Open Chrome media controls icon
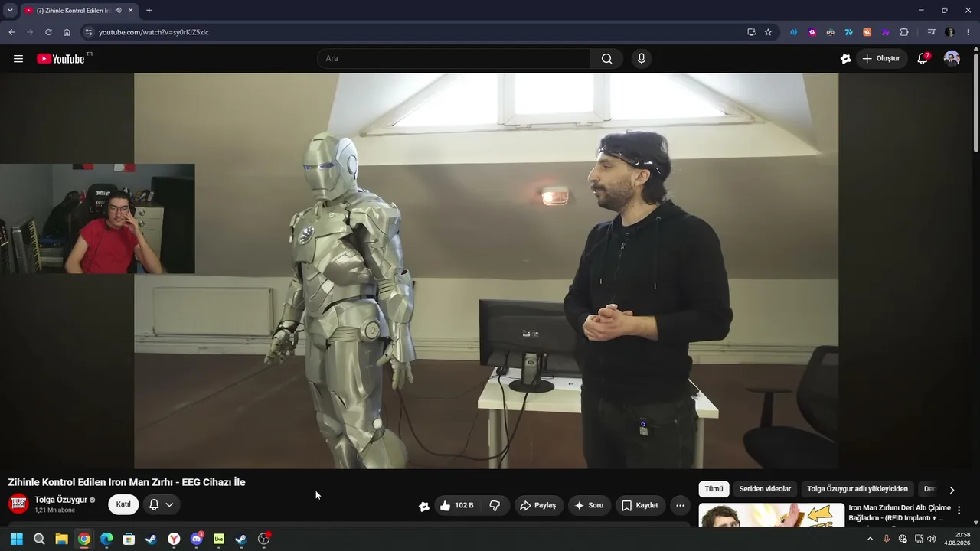980x551 pixels. click(x=931, y=32)
